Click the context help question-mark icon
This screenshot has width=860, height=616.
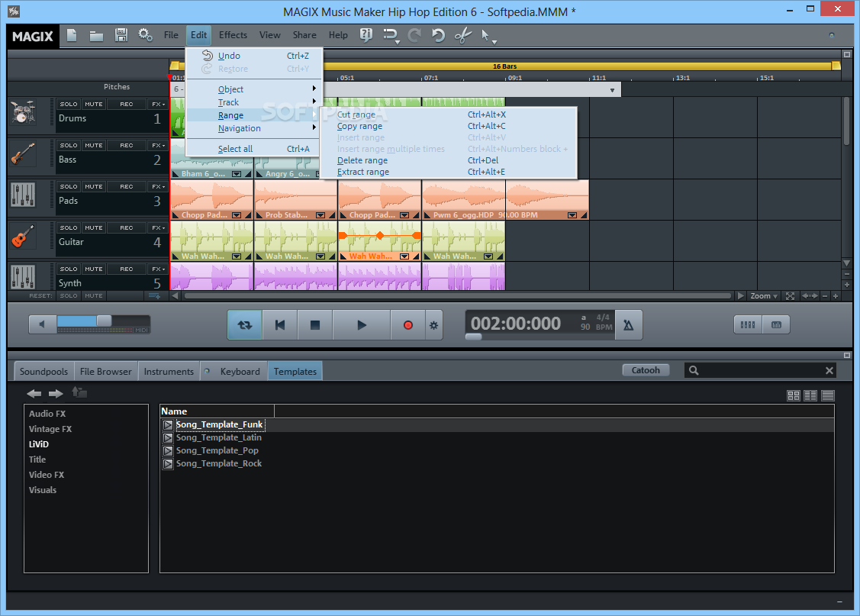(x=366, y=35)
